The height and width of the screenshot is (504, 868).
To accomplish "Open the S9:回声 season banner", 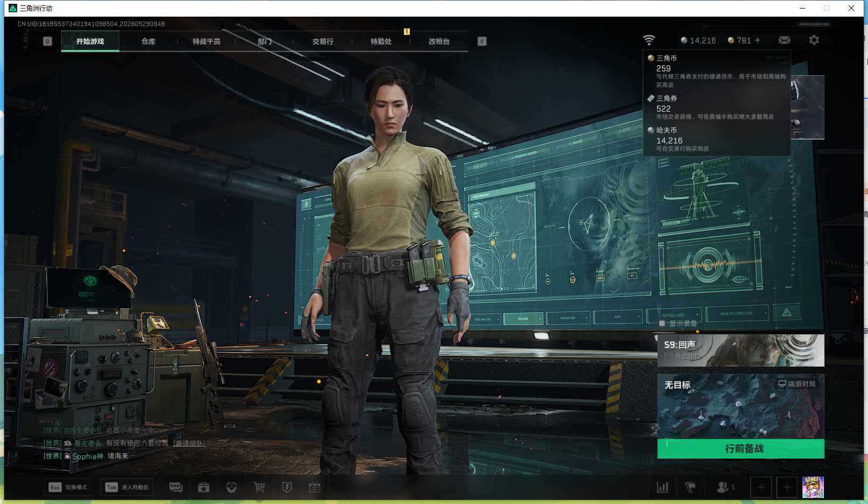I will point(741,350).
